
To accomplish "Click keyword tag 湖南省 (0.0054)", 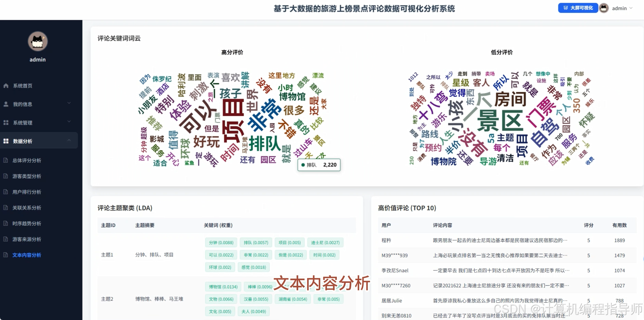I will tap(293, 299).
